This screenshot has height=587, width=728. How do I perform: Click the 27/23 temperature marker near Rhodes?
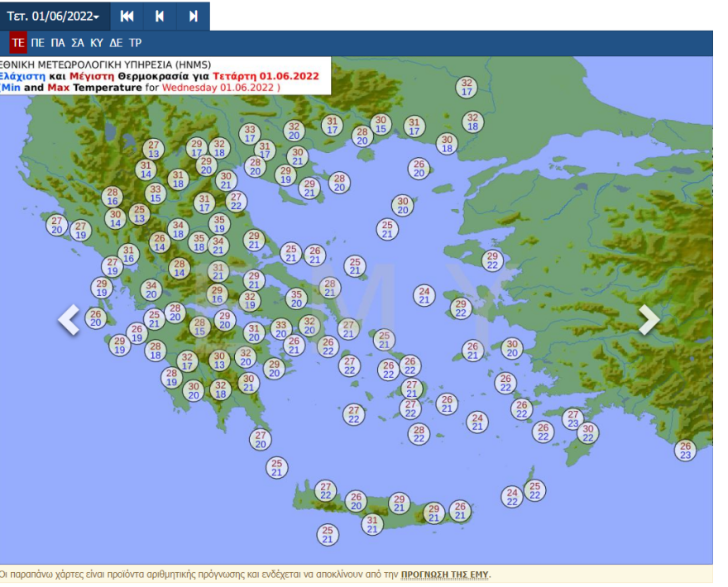tap(572, 418)
